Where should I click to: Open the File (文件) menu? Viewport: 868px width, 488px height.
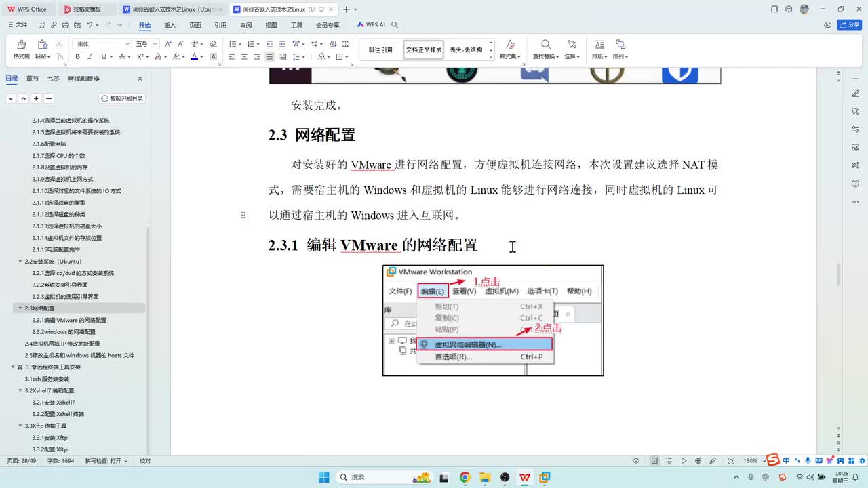coord(18,25)
